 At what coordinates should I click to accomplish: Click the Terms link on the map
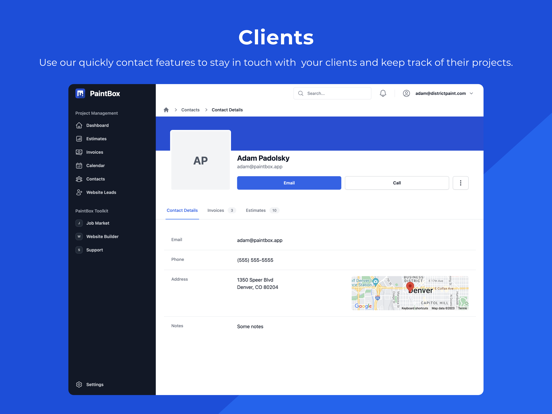click(x=463, y=308)
